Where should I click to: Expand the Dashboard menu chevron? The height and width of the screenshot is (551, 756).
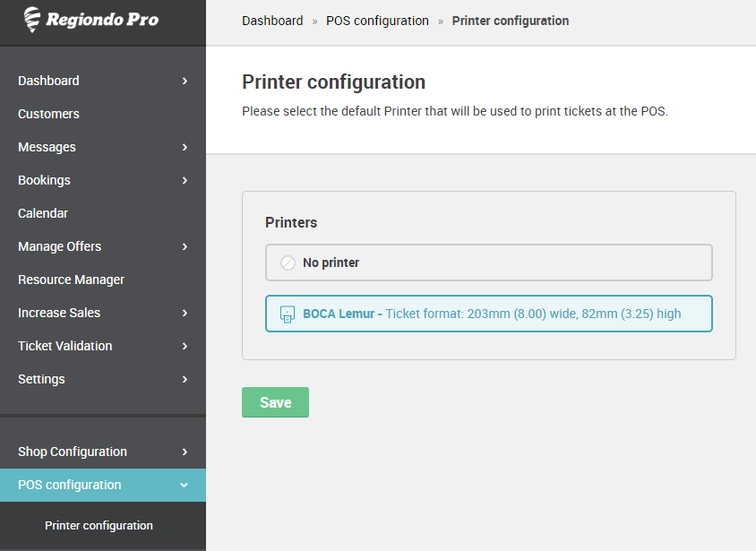pyautogui.click(x=185, y=81)
